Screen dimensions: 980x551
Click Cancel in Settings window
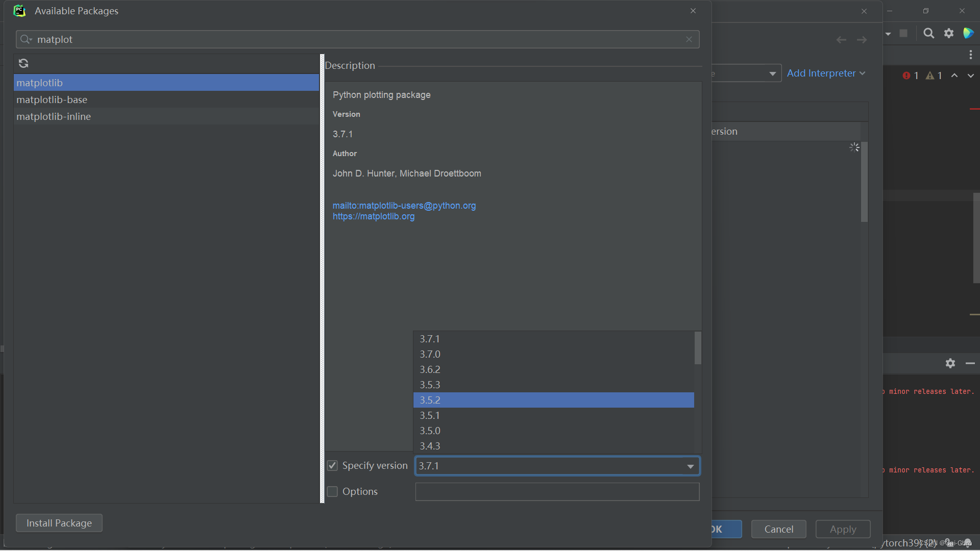[779, 529]
